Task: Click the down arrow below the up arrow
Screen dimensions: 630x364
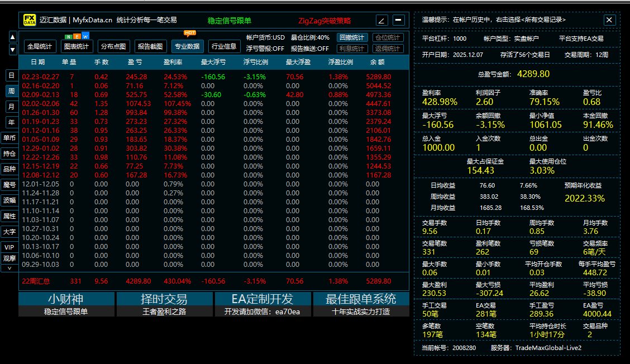Action: tap(12, 49)
